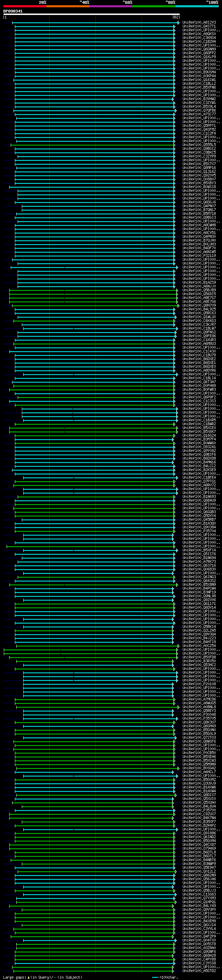Select hit UniRef100_Q9BGI2
Viewport: 222px width, 980px height.
(199, 149)
